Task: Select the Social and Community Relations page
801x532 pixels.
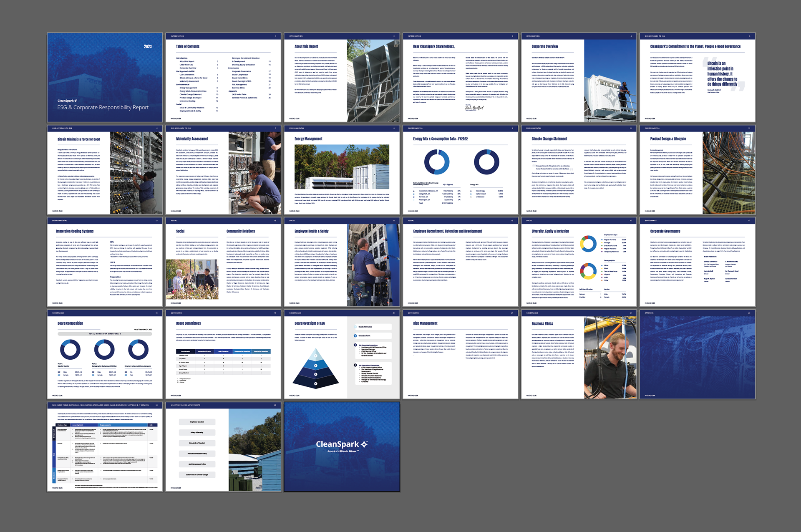Action: [223, 262]
